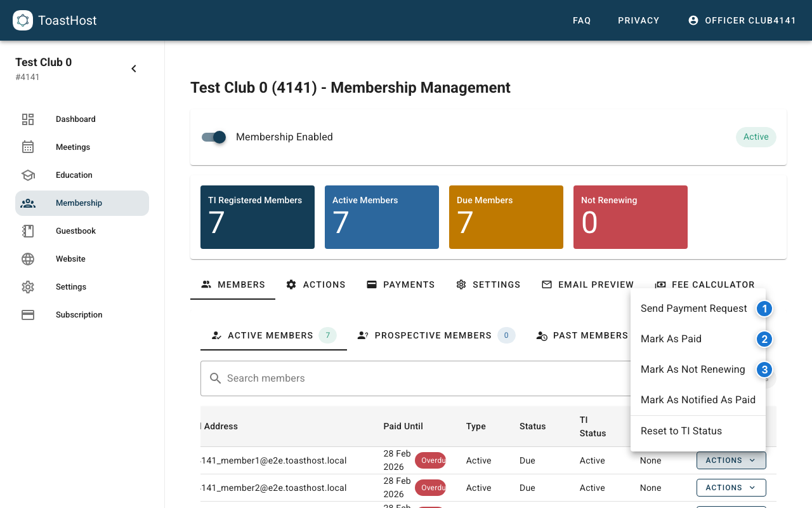Choose Send Payment Request in the actions menu

click(693, 308)
